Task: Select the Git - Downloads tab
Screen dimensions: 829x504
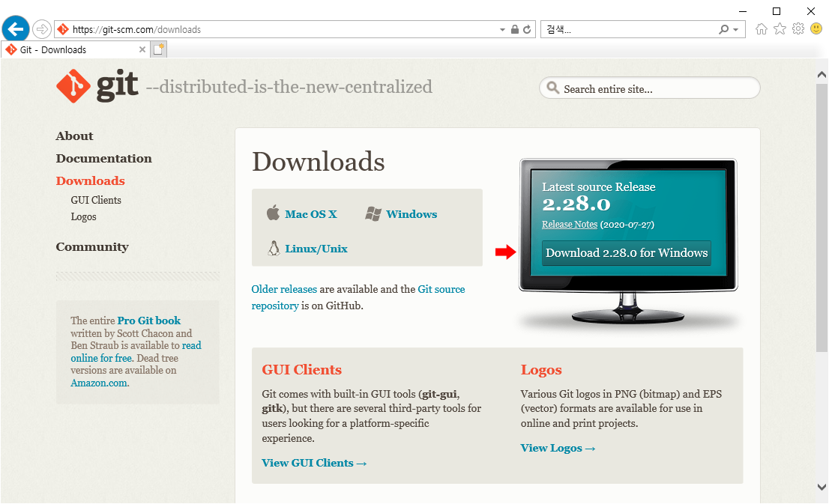Action: click(75, 49)
